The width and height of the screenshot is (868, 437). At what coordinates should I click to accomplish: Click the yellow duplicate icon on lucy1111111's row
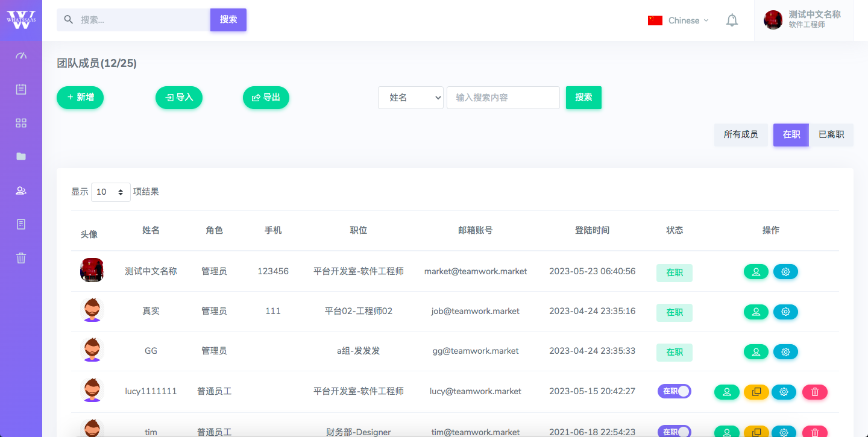(x=756, y=392)
